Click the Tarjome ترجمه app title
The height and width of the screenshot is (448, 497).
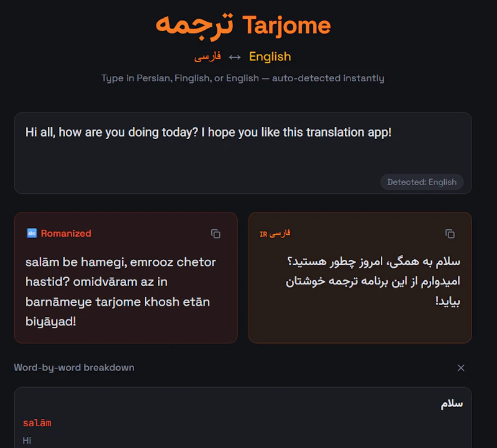pyautogui.click(x=244, y=25)
